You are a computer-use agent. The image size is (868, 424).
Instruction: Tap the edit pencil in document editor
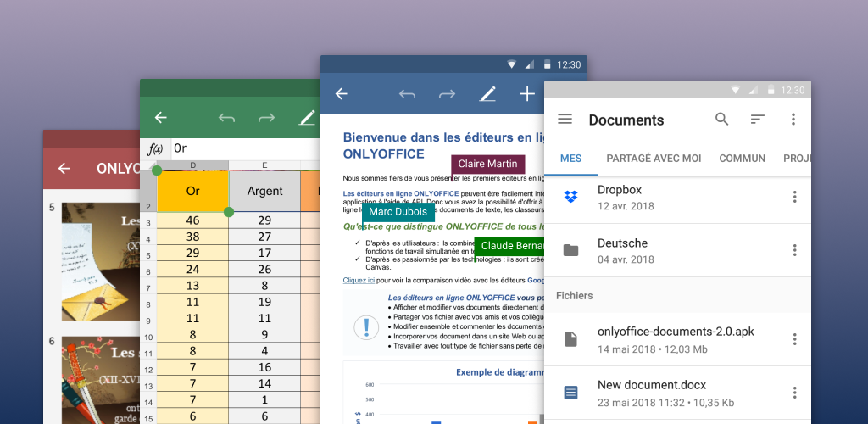(x=487, y=95)
